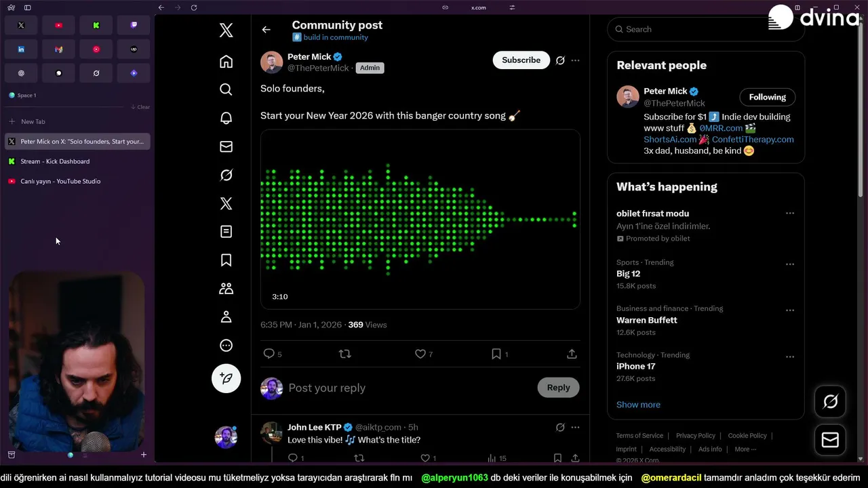The image size is (868, 488).
Task: Bookmark Peter Mick's community post
Action: [x=496, y=354]
